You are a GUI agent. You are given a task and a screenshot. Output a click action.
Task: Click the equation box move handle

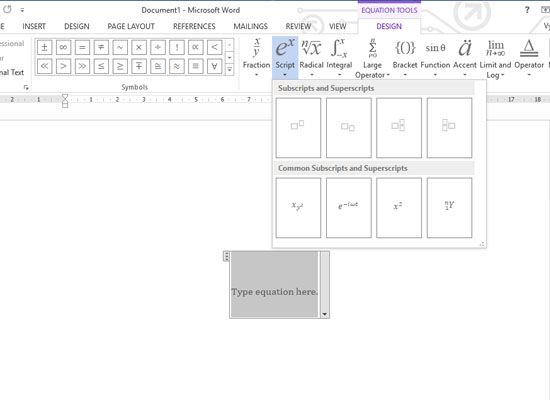(226, 256)
